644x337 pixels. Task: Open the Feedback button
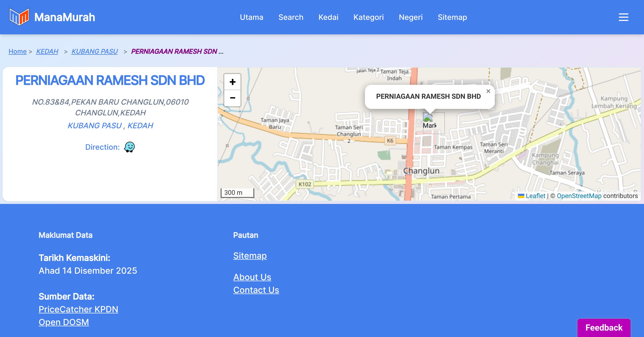point(604,328)
